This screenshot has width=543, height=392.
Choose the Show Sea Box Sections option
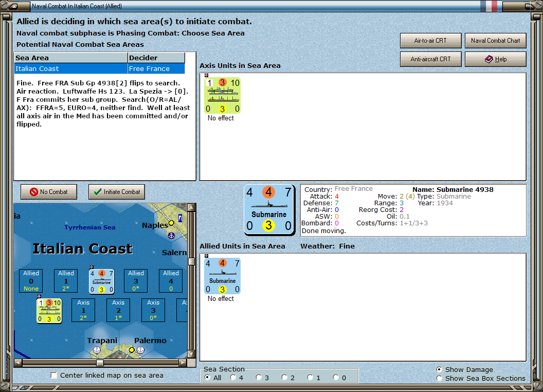439,379
